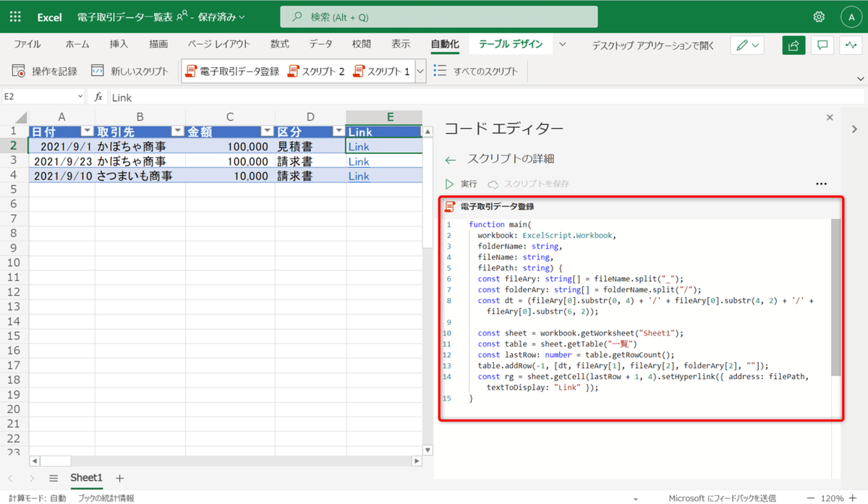Switch to the 描画 tab

tap(158, 44)
